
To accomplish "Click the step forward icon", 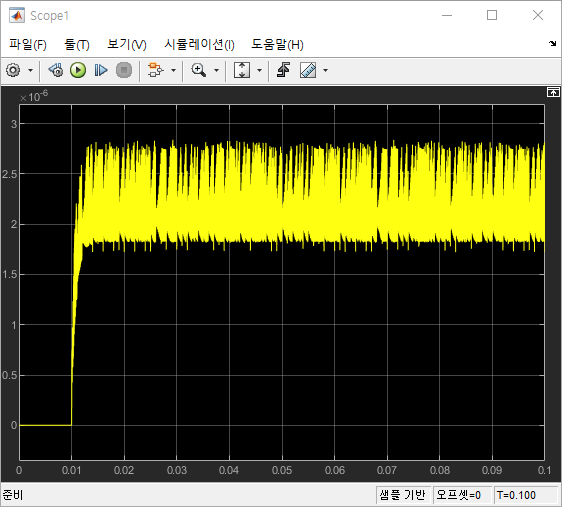I will click(101, 70).
